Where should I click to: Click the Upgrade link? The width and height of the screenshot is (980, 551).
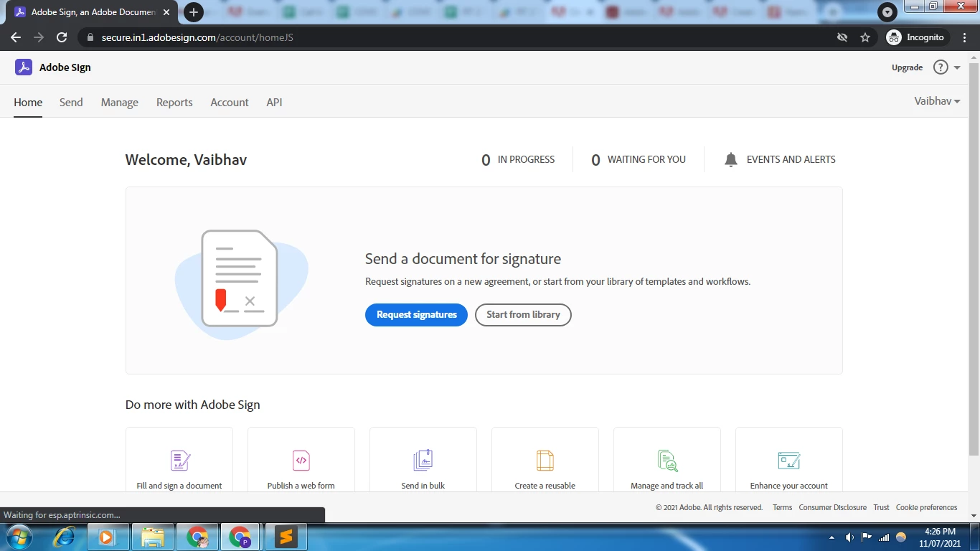point(907,67)
